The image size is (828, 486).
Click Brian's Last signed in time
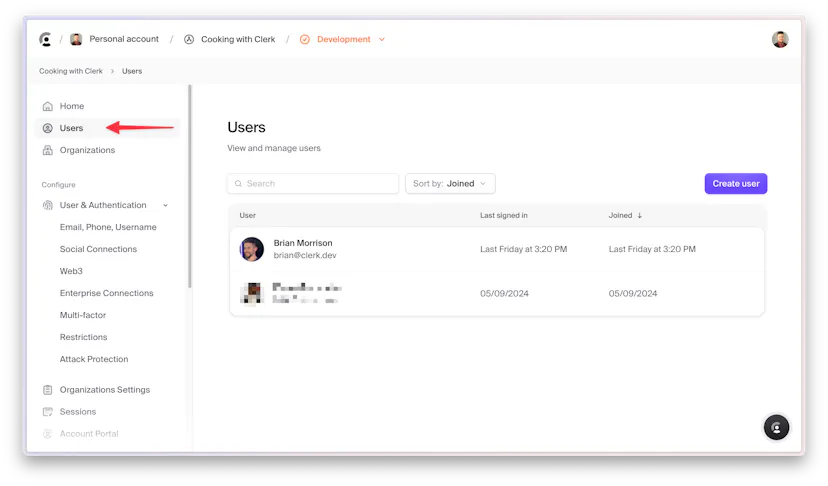coord(523,249)
